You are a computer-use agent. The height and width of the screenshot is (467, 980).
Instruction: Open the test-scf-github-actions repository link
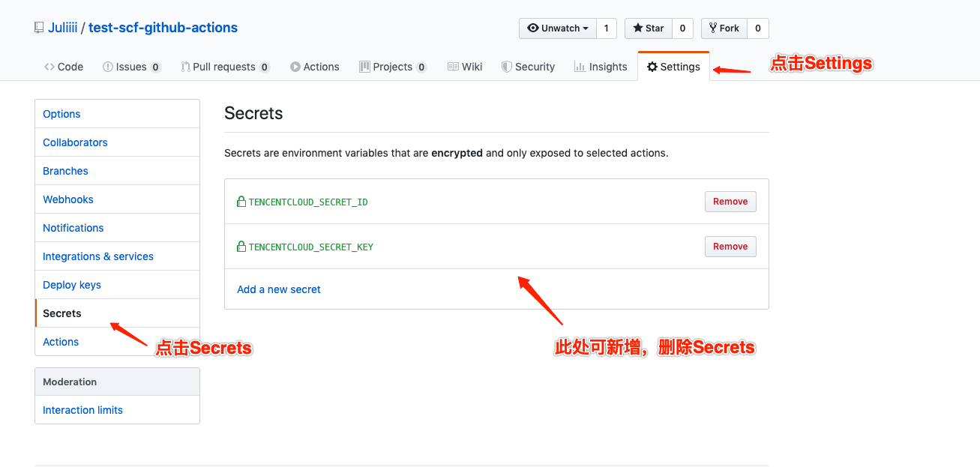coord(163,28)
